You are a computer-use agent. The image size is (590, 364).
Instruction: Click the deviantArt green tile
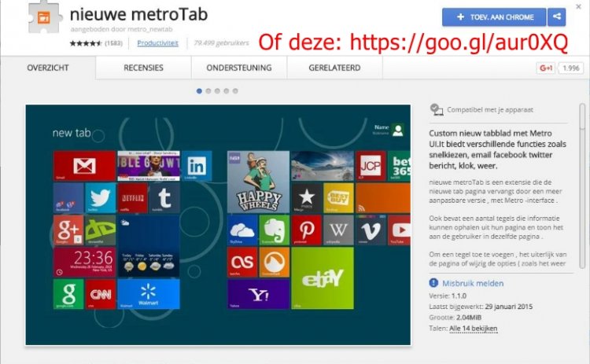click(101, 230)
